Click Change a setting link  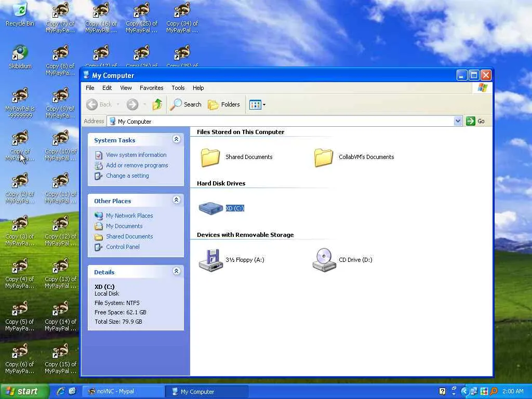coord(127,176)
